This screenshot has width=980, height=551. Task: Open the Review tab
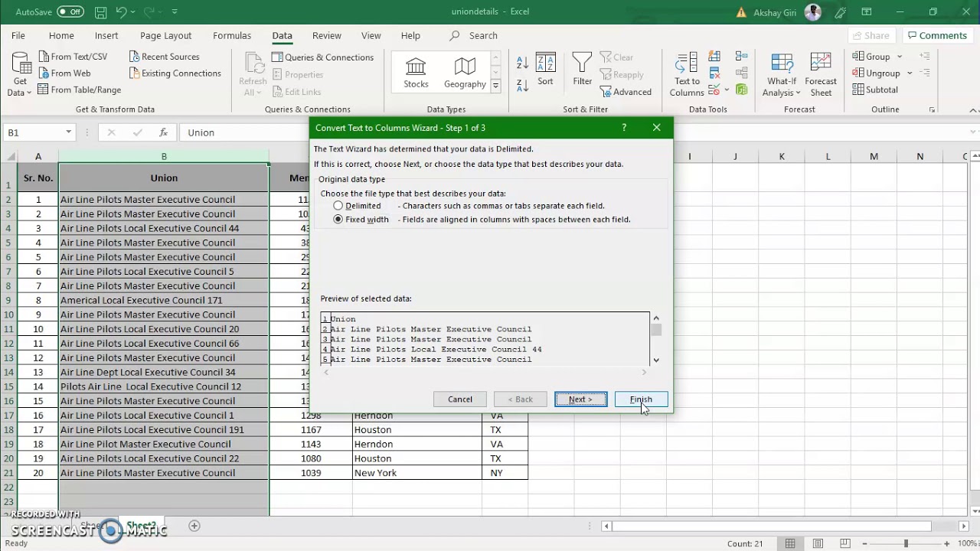coord(327,35)
